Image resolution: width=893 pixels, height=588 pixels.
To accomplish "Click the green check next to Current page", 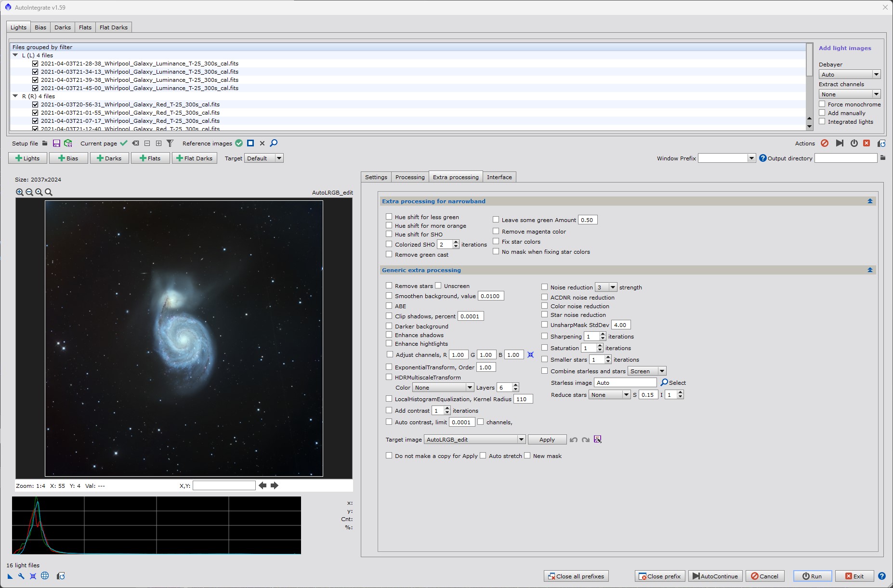I will [124, 143].
